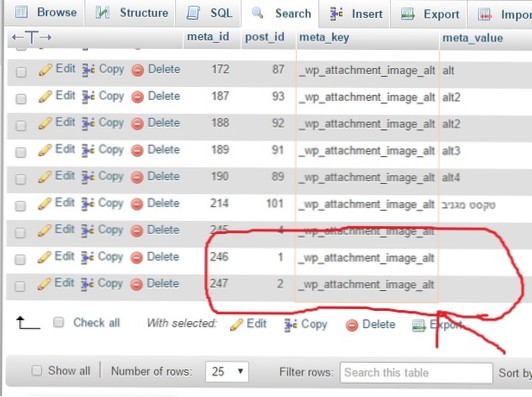Click Hebrew meta_value cell for row 214

point(468,205)
